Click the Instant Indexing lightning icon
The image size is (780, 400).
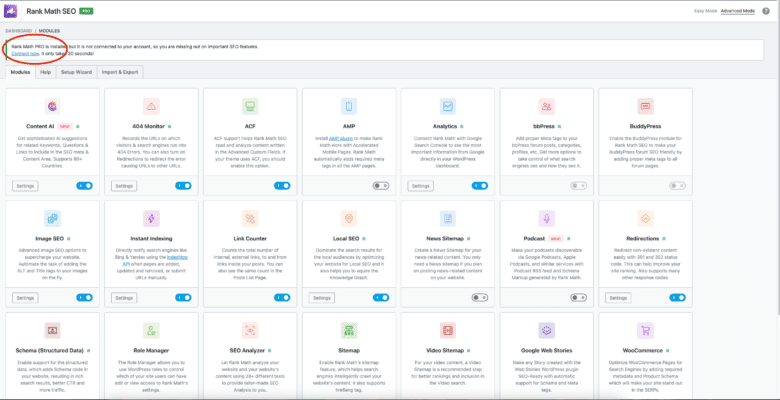click(152, 218)
